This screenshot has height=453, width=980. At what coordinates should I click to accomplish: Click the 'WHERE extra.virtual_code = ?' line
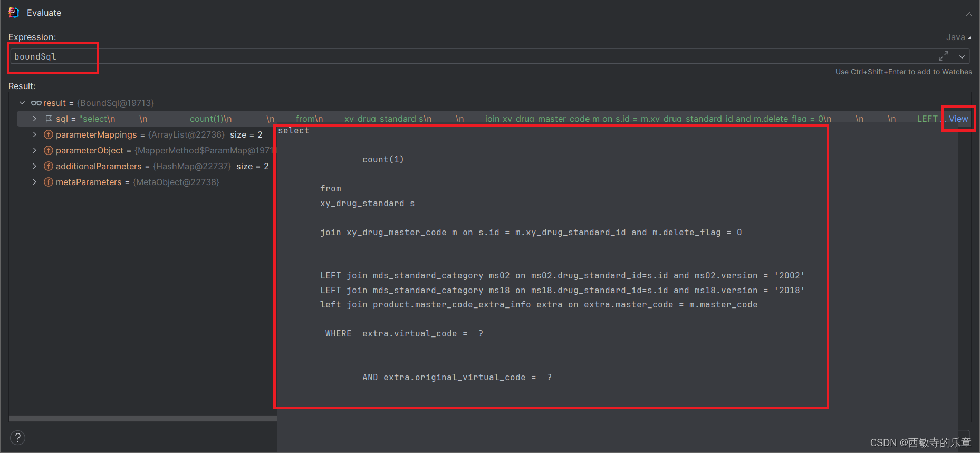(x=404, y=333)
